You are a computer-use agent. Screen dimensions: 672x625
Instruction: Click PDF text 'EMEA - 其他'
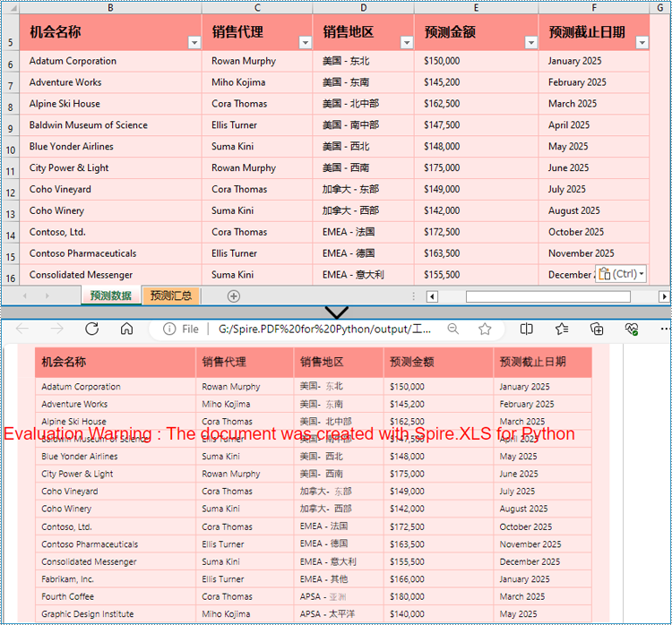[323, 579]
